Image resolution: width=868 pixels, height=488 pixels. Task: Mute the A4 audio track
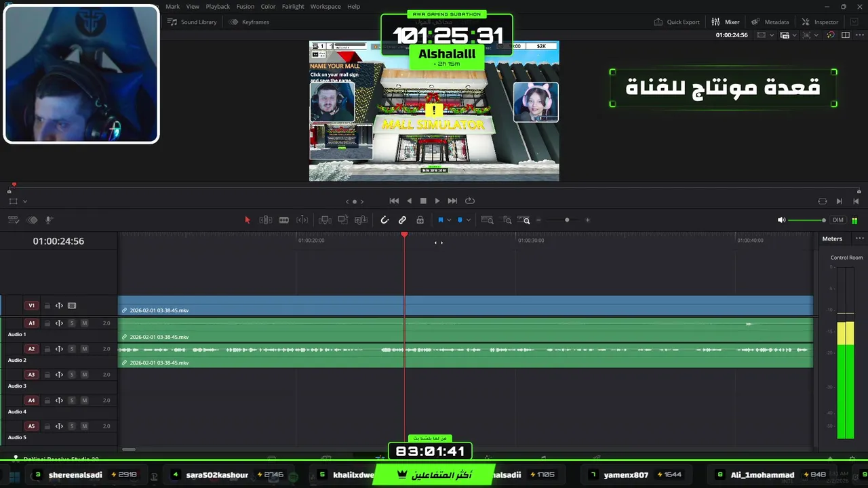coord(84,401)
